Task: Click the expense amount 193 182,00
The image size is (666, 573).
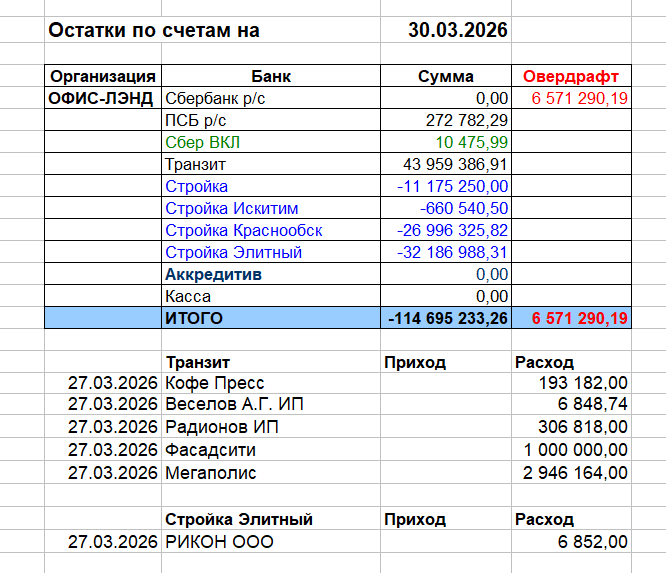Action: click(x=571, y=383)
